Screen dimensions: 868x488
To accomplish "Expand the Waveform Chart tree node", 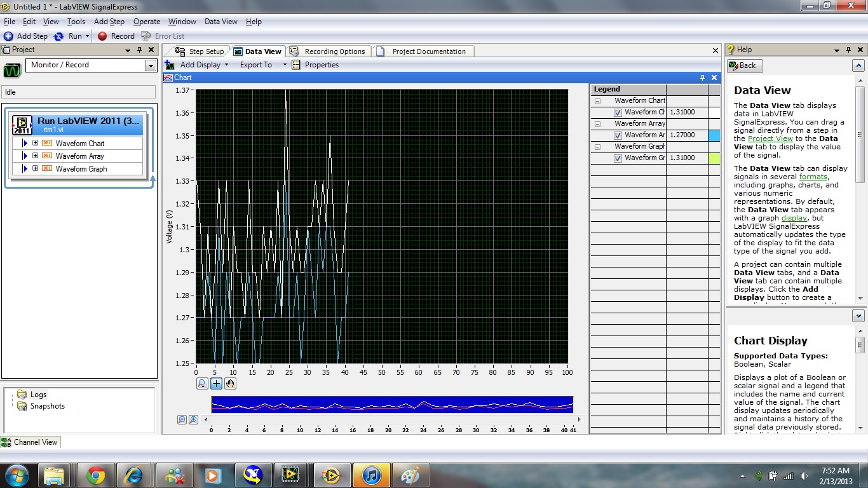I will (36, 144).
